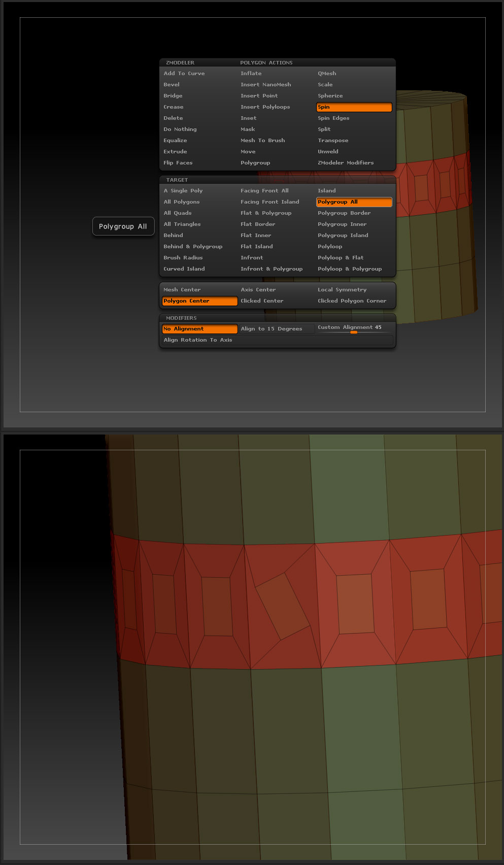The image size is (504, 865).
Task: Toggle the Polygon Center option
Action: coord(199,301)
